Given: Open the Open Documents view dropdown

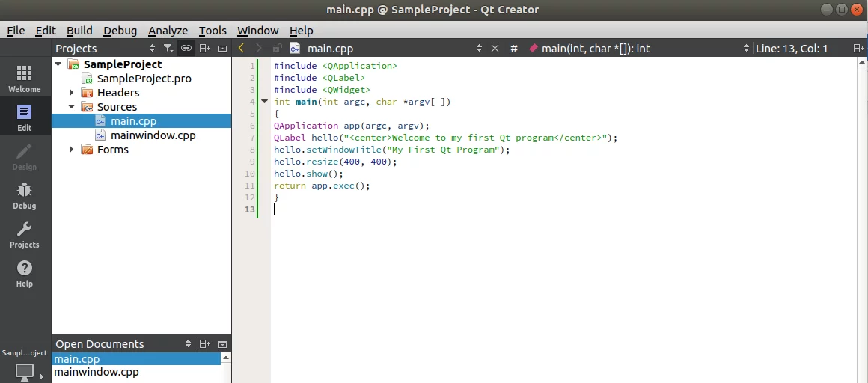Looking at the screenshot, I should (x=189, y=344).
